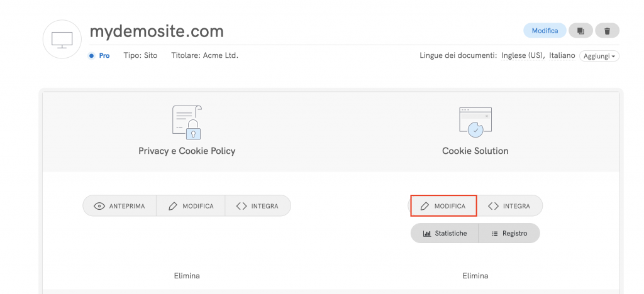Screen dimensions: 644x294
Task: Click the Cookie Solution browser icon
Action: pyautogui.click(x=475, y=122)
